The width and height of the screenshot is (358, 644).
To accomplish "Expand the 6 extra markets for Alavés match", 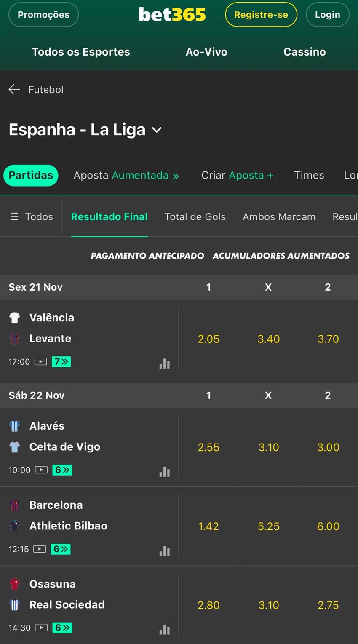I will 62,470.
